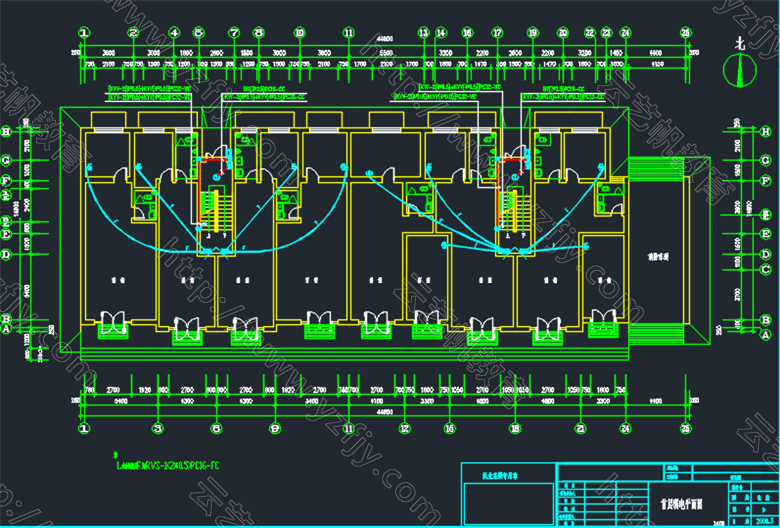Select grid axis bubble 8

[258, 33]
